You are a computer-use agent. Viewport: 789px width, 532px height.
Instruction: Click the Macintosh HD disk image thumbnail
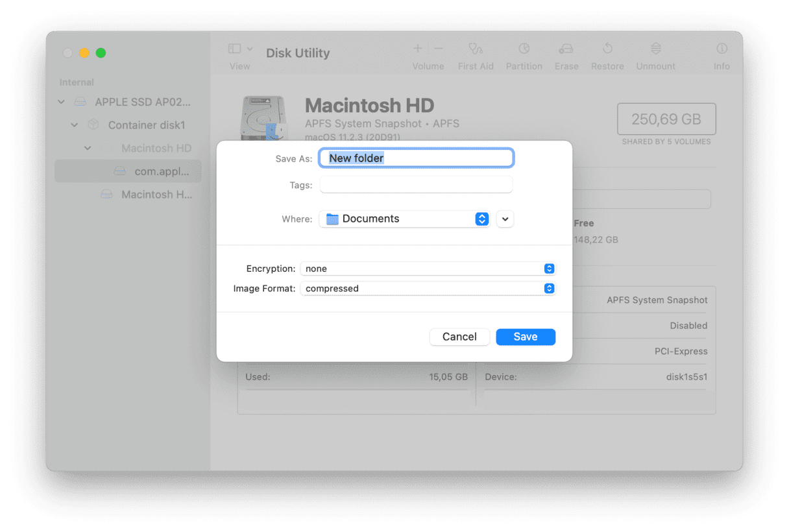point(263,118)
